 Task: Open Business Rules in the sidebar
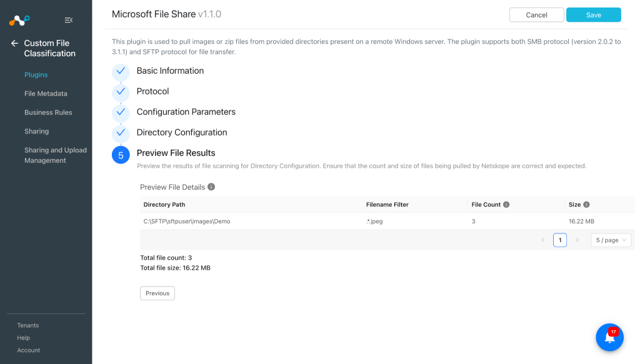click(48, 112)
